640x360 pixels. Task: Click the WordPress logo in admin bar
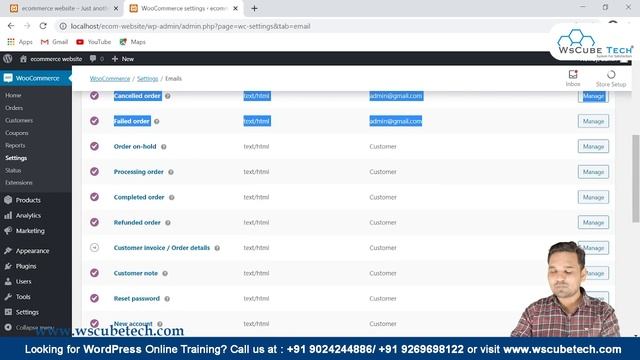pyautogui.click(x=7, y=58)
